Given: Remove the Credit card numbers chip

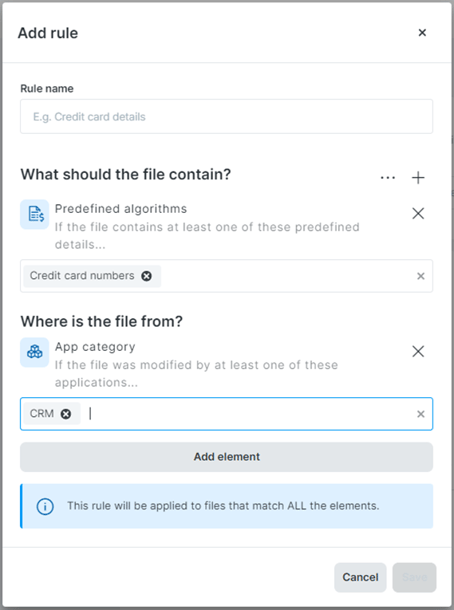Looking at the screenshot, I should click(146, 276).
